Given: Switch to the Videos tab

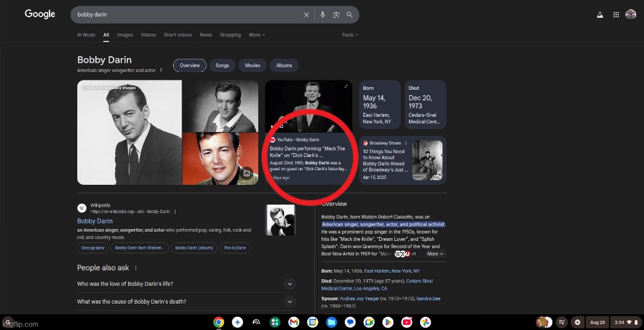Looking at the screenshot, I should 148,35.
